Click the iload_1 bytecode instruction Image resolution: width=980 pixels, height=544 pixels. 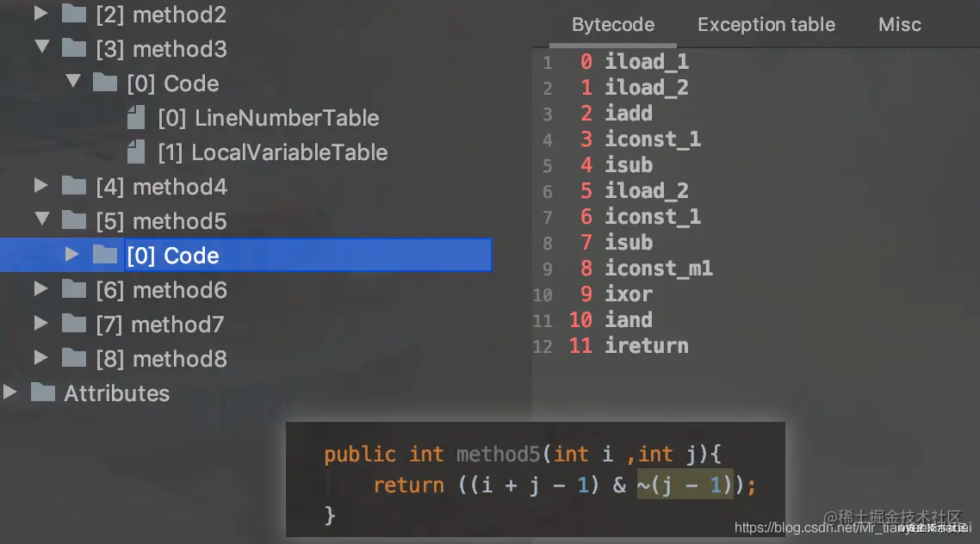pos(646,61)
